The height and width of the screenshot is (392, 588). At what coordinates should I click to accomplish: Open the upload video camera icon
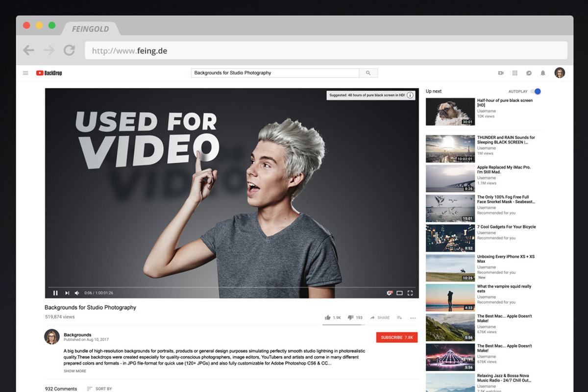501,73
